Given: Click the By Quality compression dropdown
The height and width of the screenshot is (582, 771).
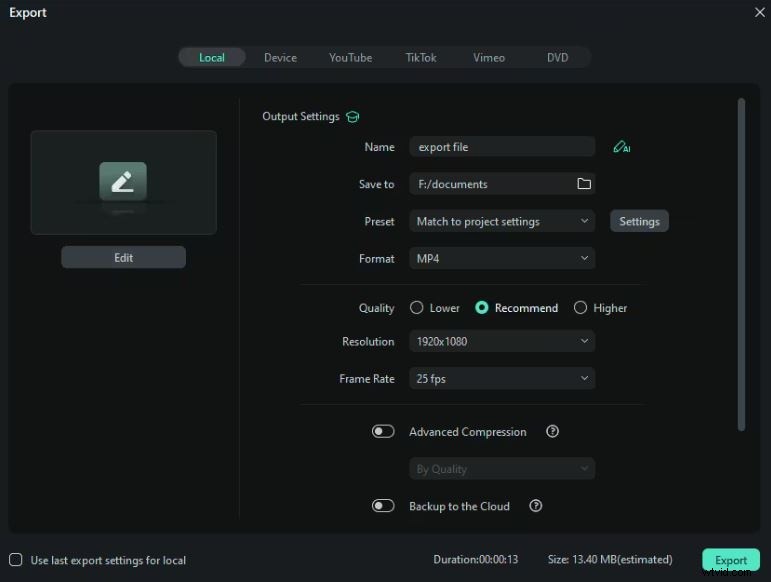Looking at the screenshot, I should pyautogui.click(x=502, y=469).
